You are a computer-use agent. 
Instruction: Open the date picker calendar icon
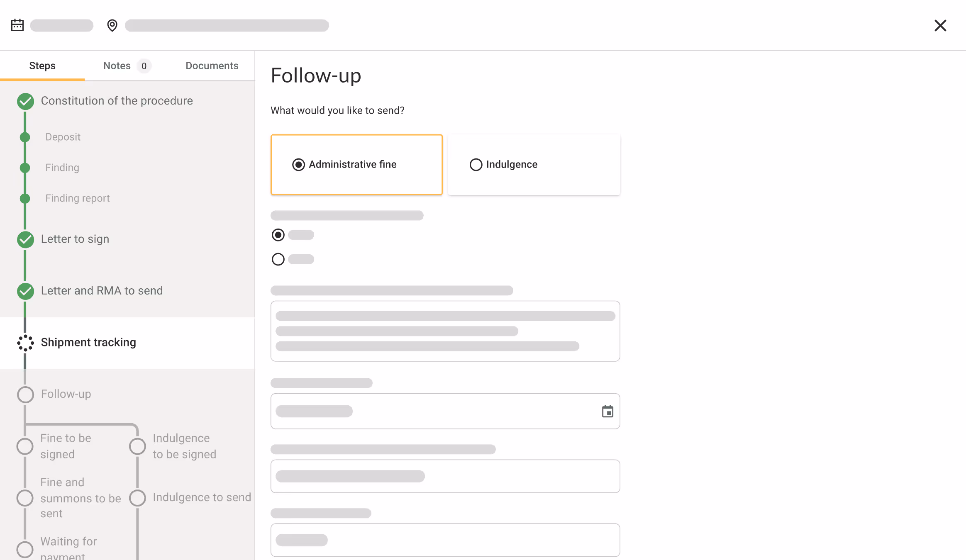[x=607, y=411]
